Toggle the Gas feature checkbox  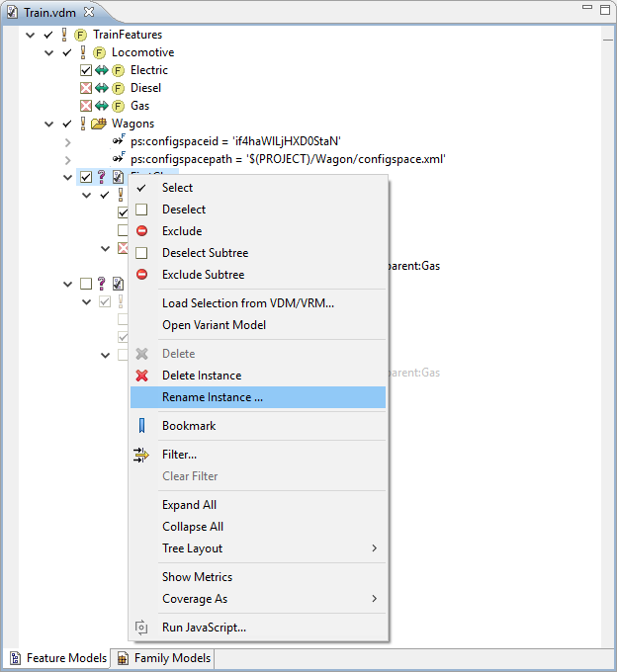86,106
